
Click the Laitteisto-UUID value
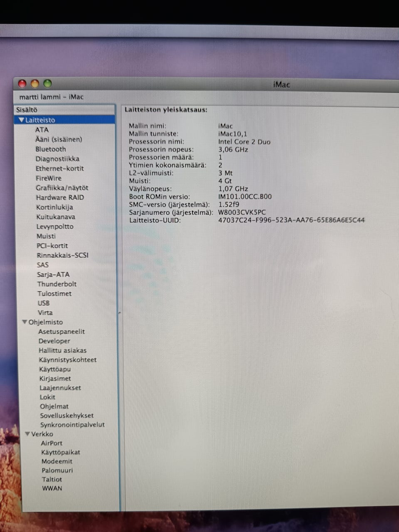[x=291, y=220]
